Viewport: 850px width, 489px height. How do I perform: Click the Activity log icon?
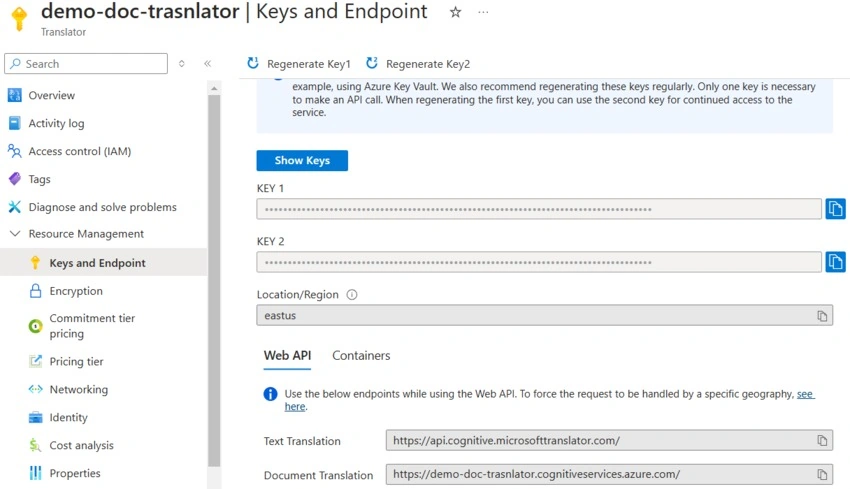coord(15,123)
